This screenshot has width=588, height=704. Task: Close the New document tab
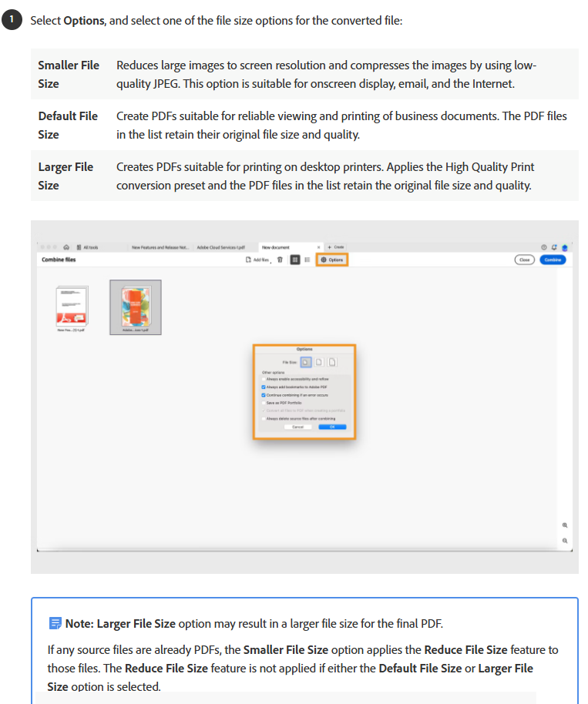(x=318, y=247)
